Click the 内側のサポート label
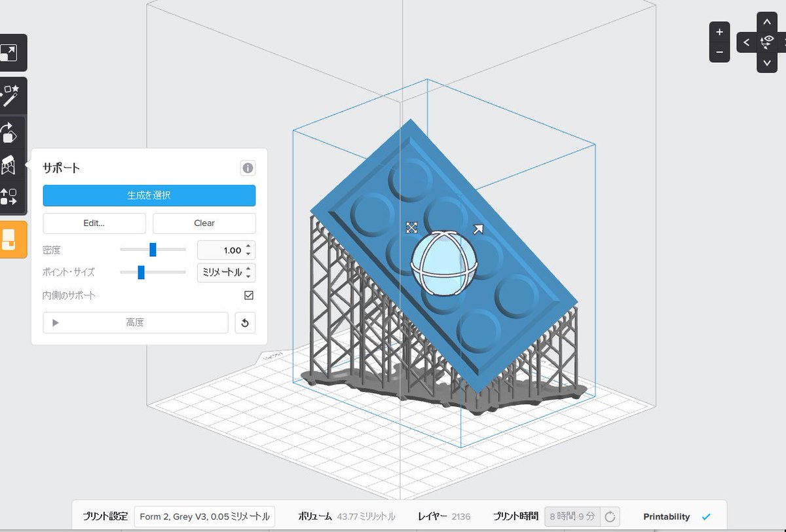Screen dimensions: 786x532 point(69,295)
